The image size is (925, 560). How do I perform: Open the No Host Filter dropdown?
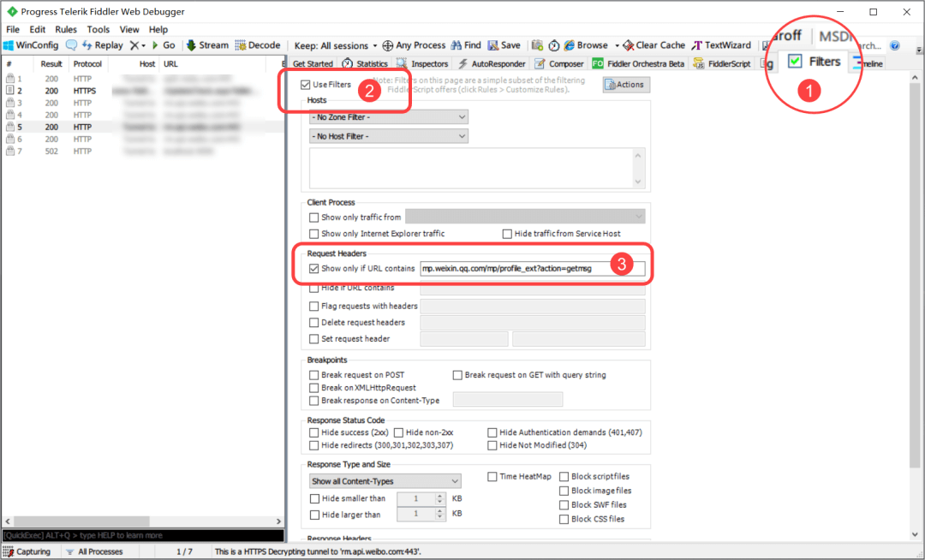tap(388, 136)
